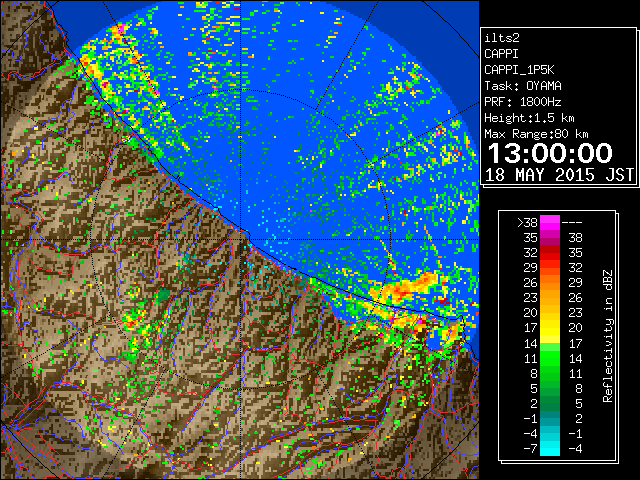Click the magenta >38 dBZ color swatch
The width and height of the screenshot is (640, 480).
[x=550, y=222]
